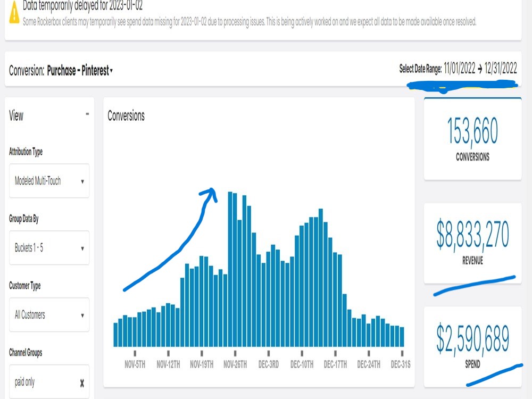The width and height of the screenshot is (532, 399).
Task: Click the 'paid only' Channel Groups field
Action: [x=49, y=381]
